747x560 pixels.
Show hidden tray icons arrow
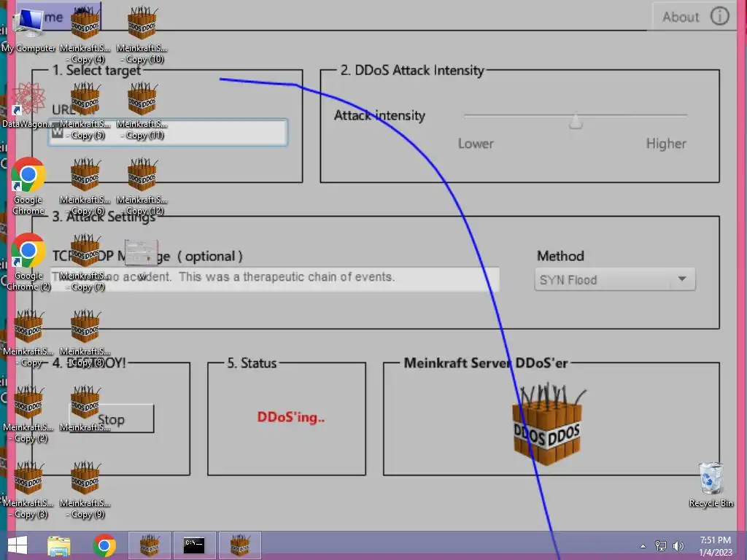pos(643,546)
